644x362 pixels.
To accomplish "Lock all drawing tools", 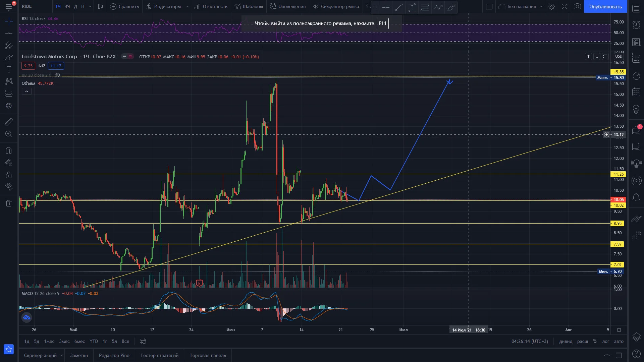I will [x=9, y=175].
